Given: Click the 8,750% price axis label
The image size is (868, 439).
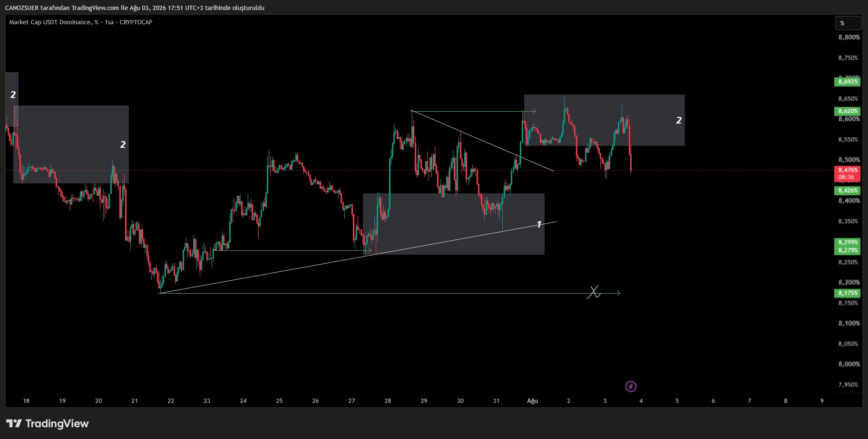Looking at the screenshot, I should pyautogui.click(x=849, y=58).
